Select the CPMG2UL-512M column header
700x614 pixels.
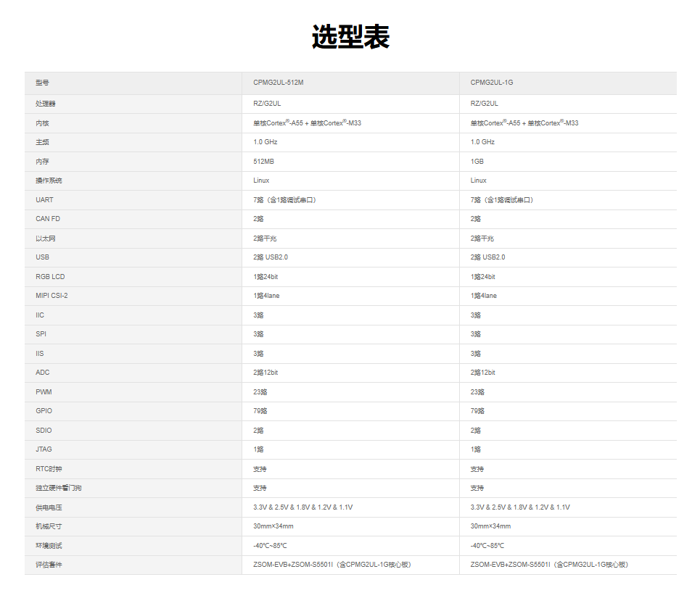tap(278, 83)
